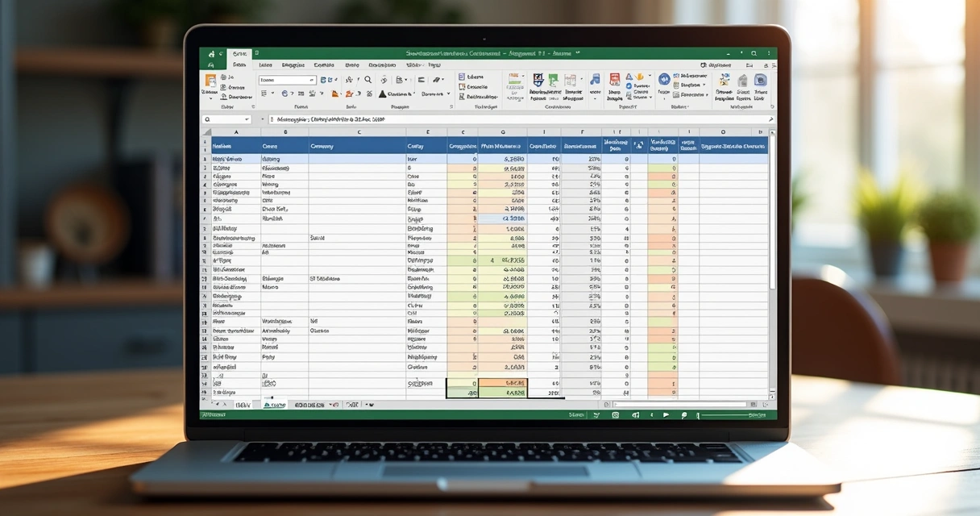Click the Fill Color bucket icon
Viewport: 980px width, 516px height.
pyautogui.click(x=335, y=95)
